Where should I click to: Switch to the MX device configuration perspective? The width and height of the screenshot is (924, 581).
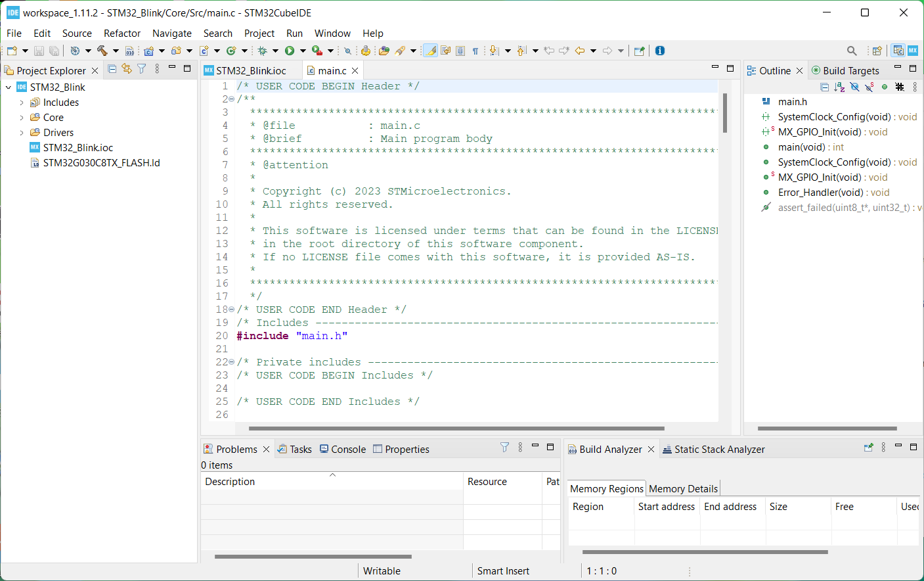coord(913,51)
